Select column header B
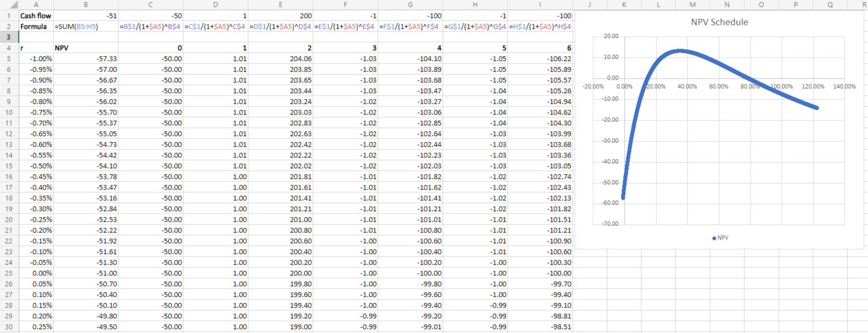 [x=86, y=5]
